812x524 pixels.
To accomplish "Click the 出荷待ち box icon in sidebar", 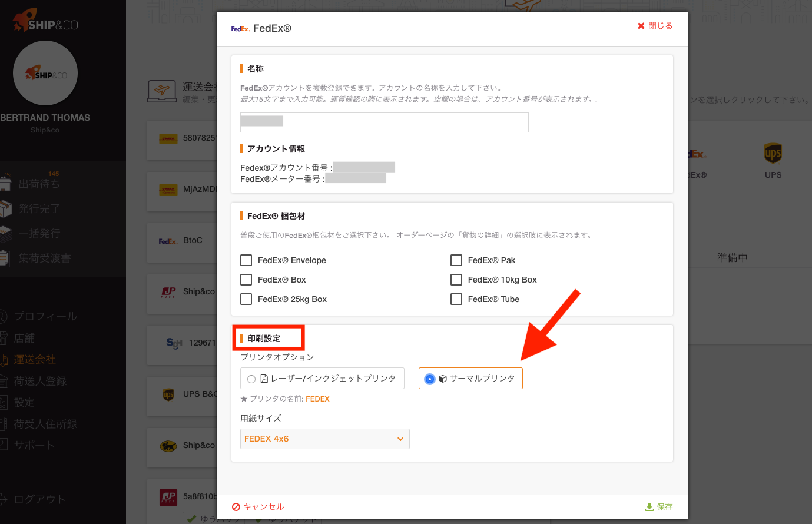I will point(5,183).
